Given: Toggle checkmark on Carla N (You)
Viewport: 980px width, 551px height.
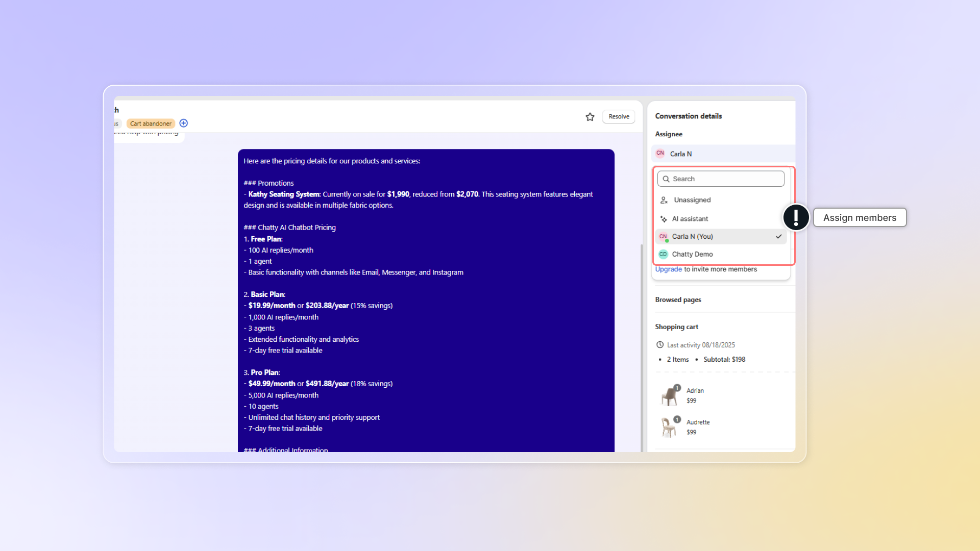Looking at the screenshot, I should tap(778, 237).
